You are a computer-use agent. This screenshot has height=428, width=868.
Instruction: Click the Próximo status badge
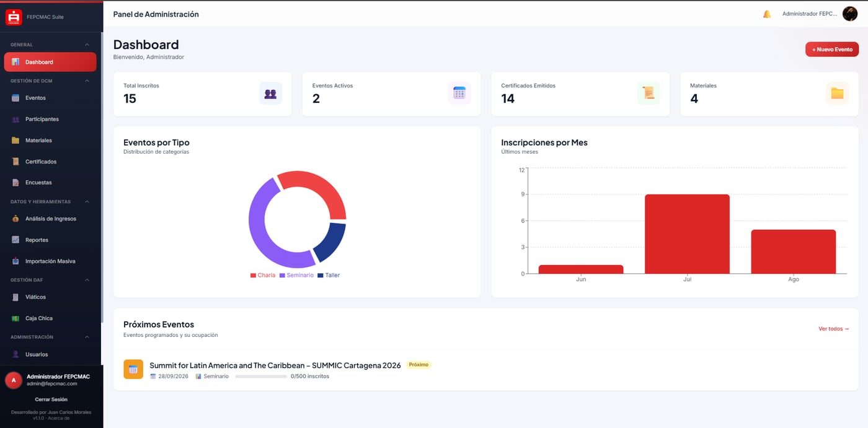point(418,365)
